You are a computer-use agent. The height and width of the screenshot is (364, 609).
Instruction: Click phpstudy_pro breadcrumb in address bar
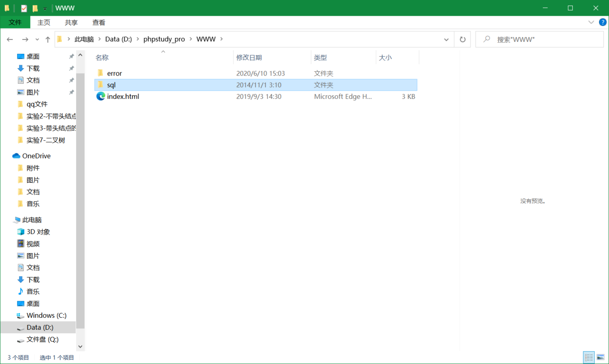tap(164, 39)
